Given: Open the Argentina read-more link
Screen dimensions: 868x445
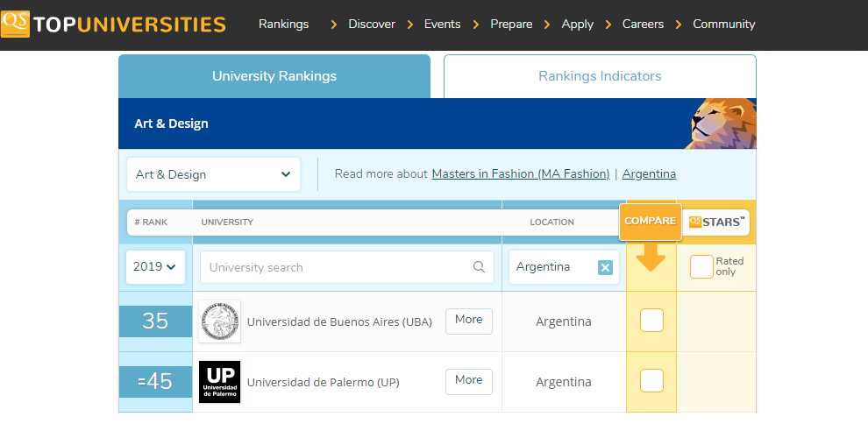Looking at the screenshot, I should tap(649, 174).
